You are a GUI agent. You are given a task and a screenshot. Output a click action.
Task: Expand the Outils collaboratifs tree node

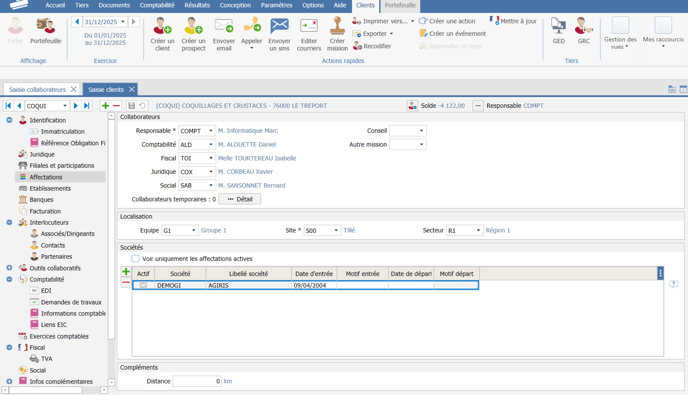pyautogui.click(x=9, y=268)
